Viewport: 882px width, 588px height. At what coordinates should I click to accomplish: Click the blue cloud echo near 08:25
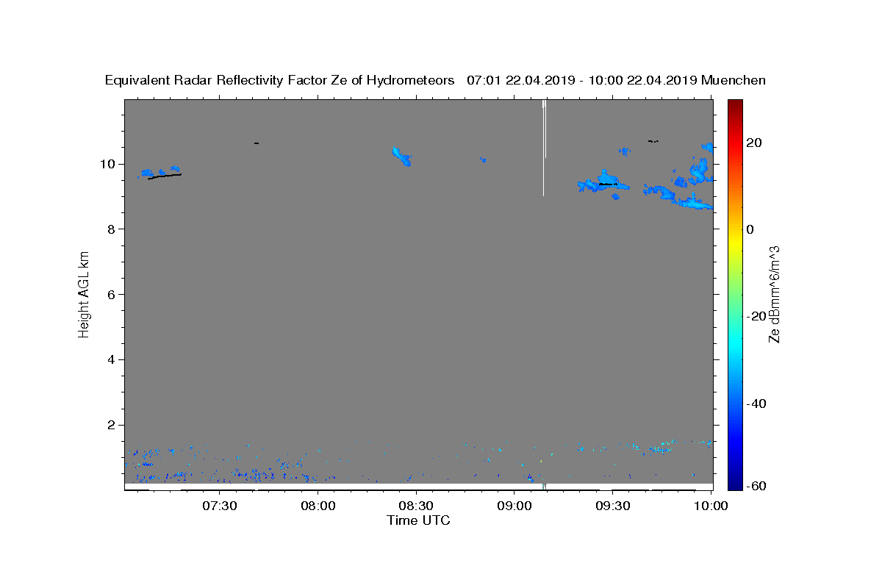(402, 157)
